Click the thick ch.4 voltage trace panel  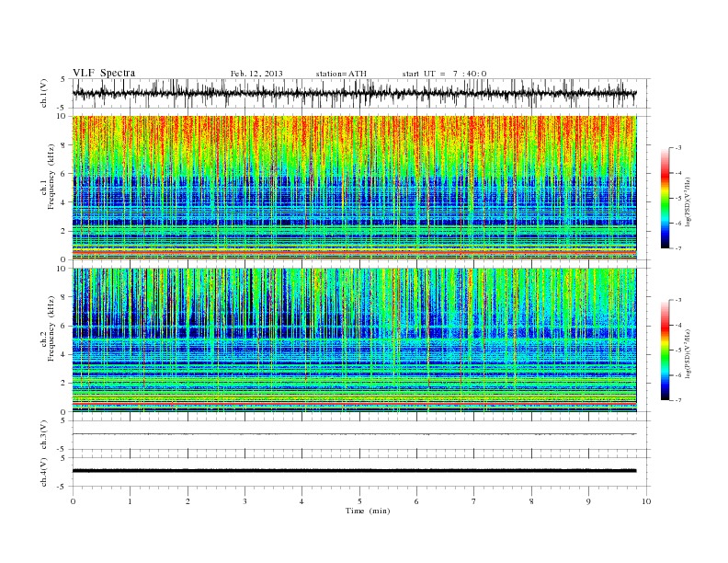(x=361, y=472)
